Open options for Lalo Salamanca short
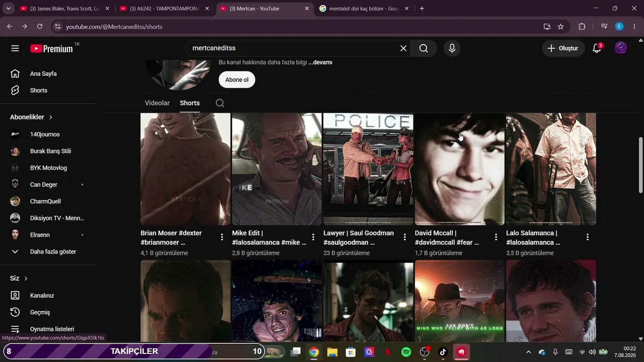The image size is (644, 362). pos(587,237)
